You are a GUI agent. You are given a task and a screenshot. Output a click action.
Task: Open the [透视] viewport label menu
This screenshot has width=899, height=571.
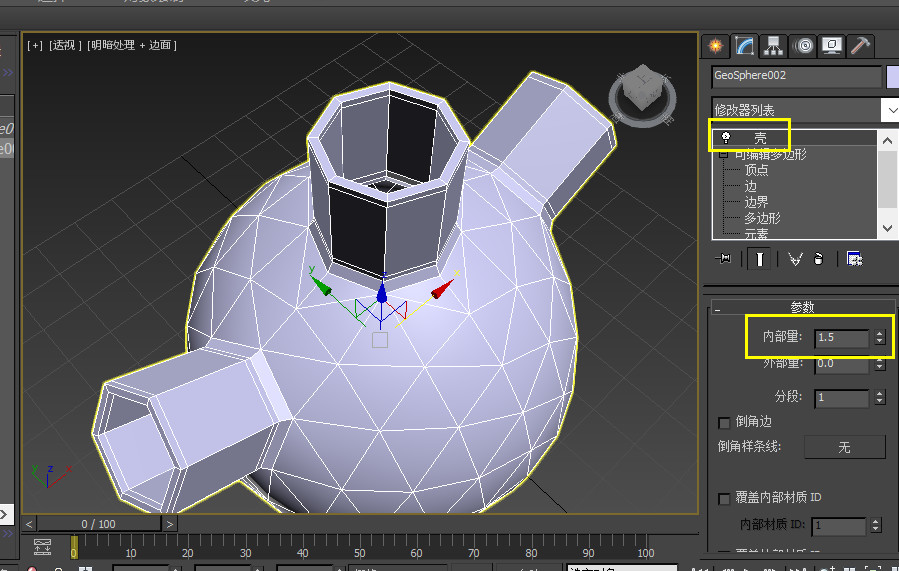pyautogui.click(x=64, y=45)
